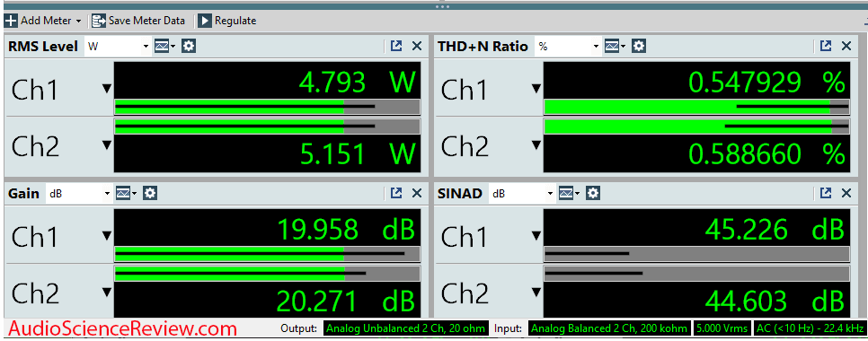Click the 0.547929 % reading
868x341 pixels.
(x=766, y=83)
